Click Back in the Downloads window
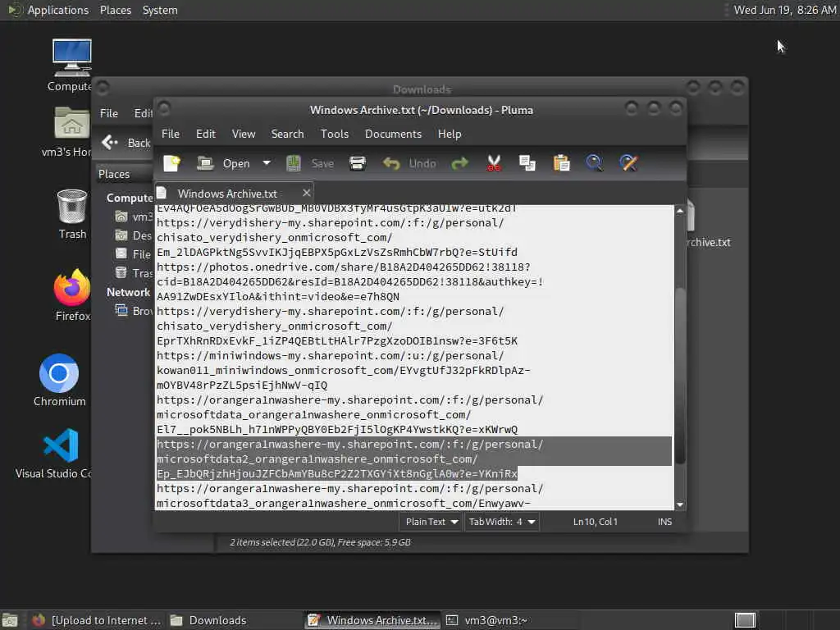The height and width of the screenshot is (630, 840). point(126,143)
